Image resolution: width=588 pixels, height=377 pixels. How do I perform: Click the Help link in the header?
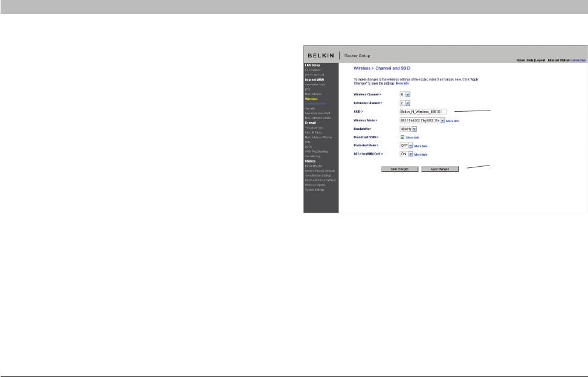(530, 60)
